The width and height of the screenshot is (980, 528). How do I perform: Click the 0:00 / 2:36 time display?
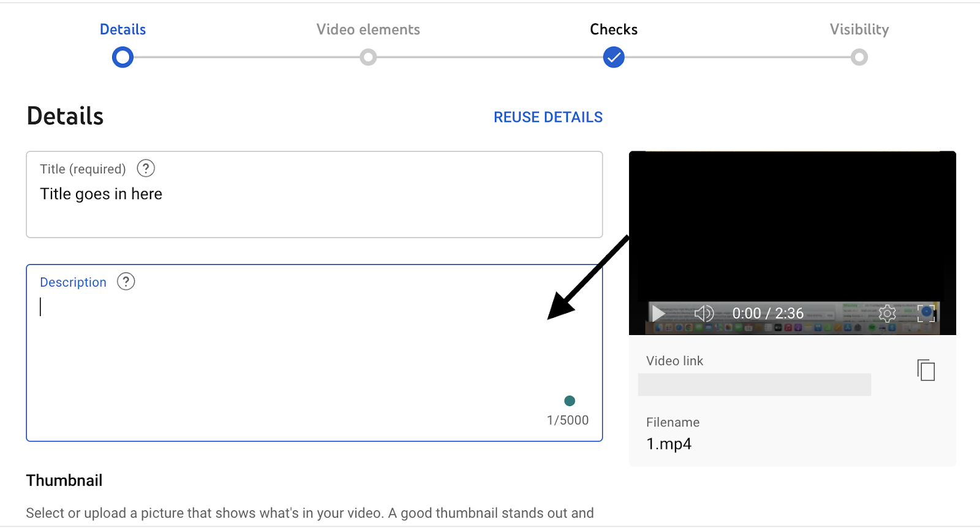click(x=768, y=314)
